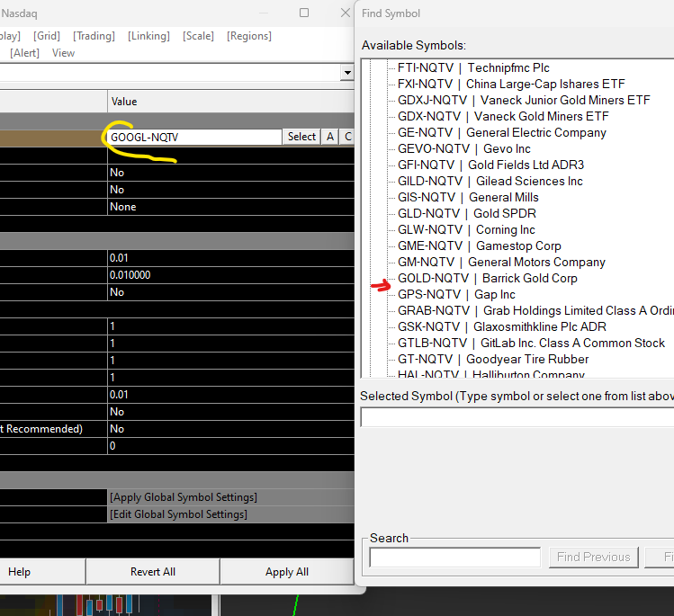Select GLD-NQTV Gold SPDR
Screen dimensions: 674x616
pos(467,213)
